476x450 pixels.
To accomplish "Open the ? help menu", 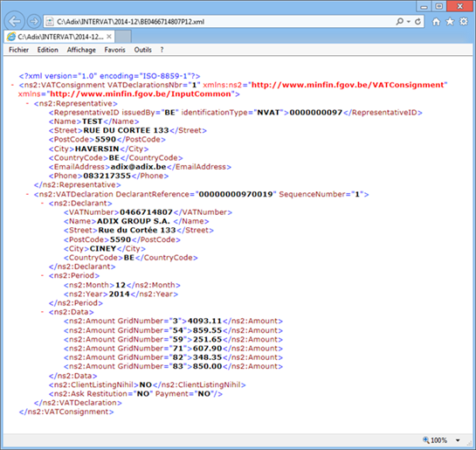I will coord(162,50).
